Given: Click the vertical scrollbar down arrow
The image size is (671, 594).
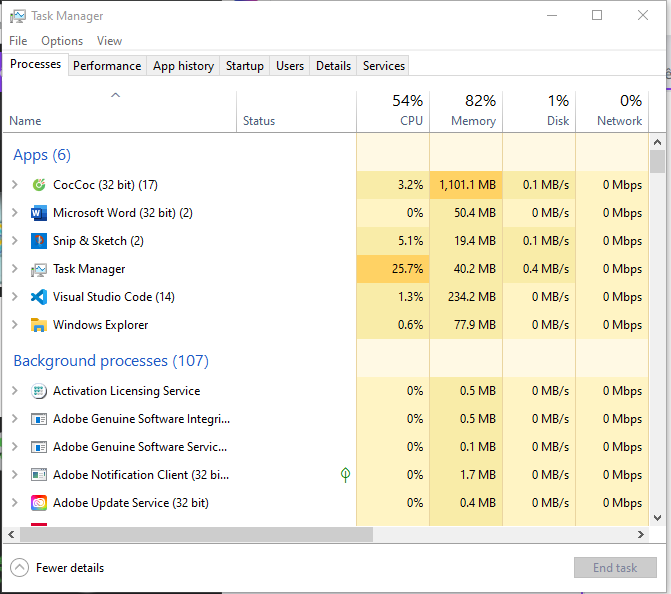Looking at the screenshot, I should [x=658, y=518].
